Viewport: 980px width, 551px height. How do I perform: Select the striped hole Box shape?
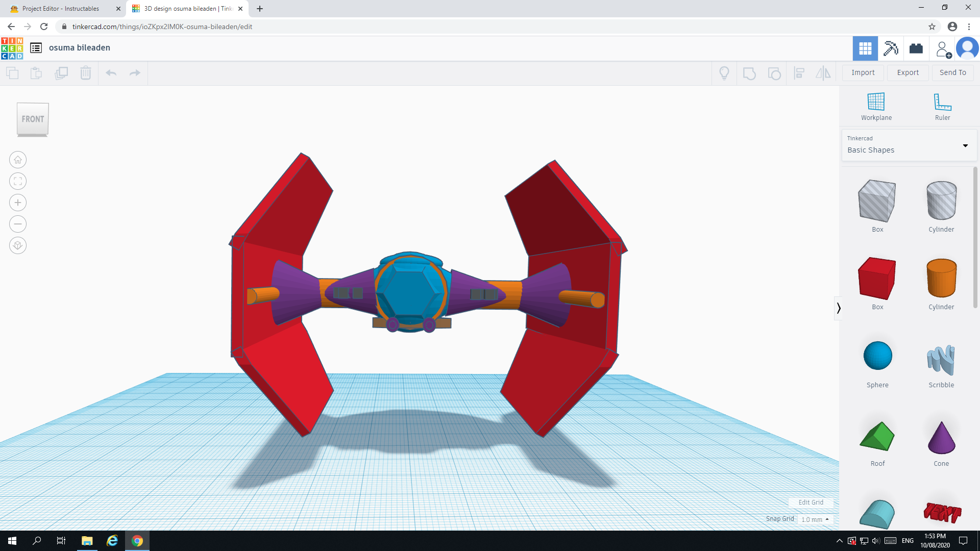pos(877,201)
